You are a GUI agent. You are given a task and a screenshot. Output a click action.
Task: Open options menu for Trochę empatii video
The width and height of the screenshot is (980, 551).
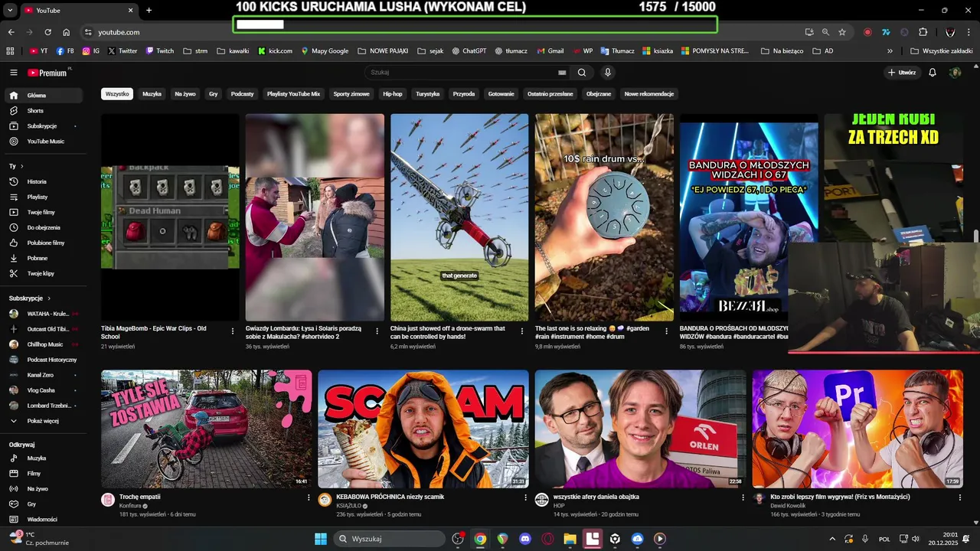pyautogui.click(x=308, y=497)
